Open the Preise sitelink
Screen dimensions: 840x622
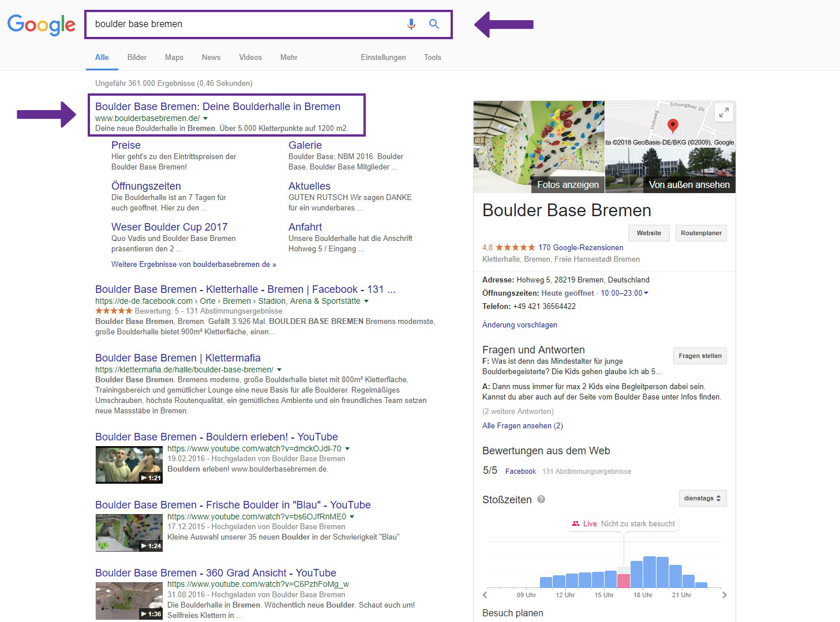pyautogui.click(x=126, y=145)
